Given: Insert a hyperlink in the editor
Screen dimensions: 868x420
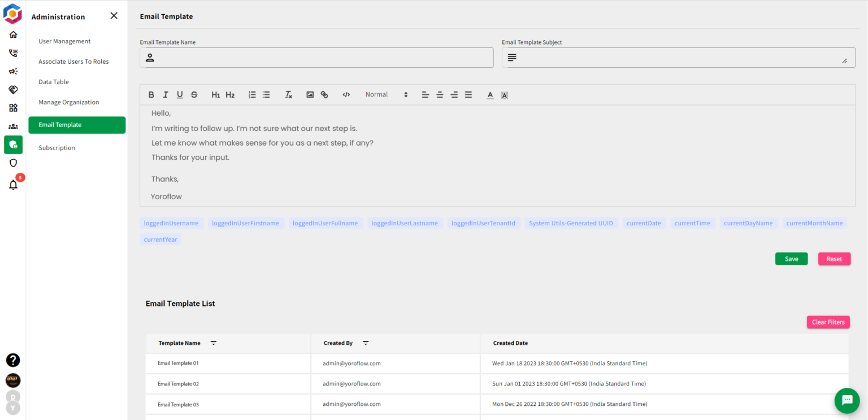Looking at the screenshot, I should (324, 94).
